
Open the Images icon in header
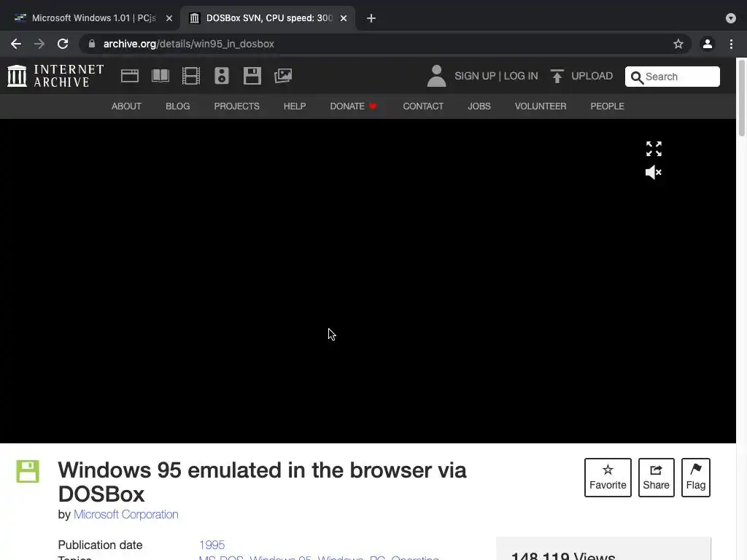click(x=283, y=76)
